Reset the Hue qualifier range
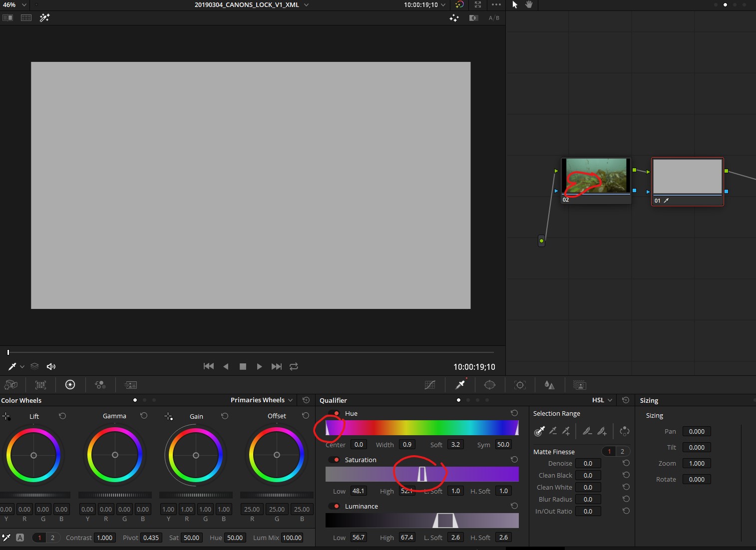Image resolution: width=756 pixels, height=550 pixels. [x=514, y=413]
